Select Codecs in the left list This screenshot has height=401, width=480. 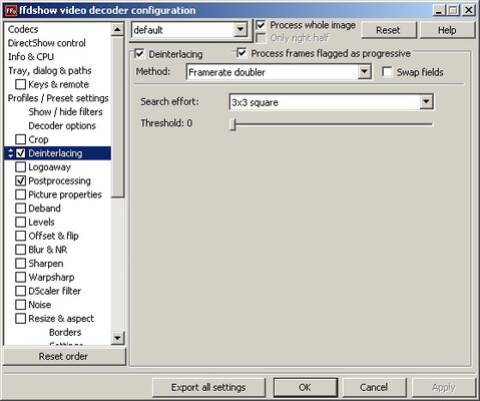pyautogui.click(x=23, y=29)
